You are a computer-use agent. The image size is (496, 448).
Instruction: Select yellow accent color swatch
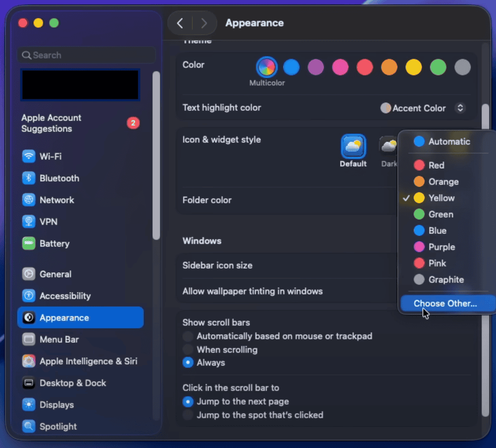pyautogui.click(x=414, y=67)
